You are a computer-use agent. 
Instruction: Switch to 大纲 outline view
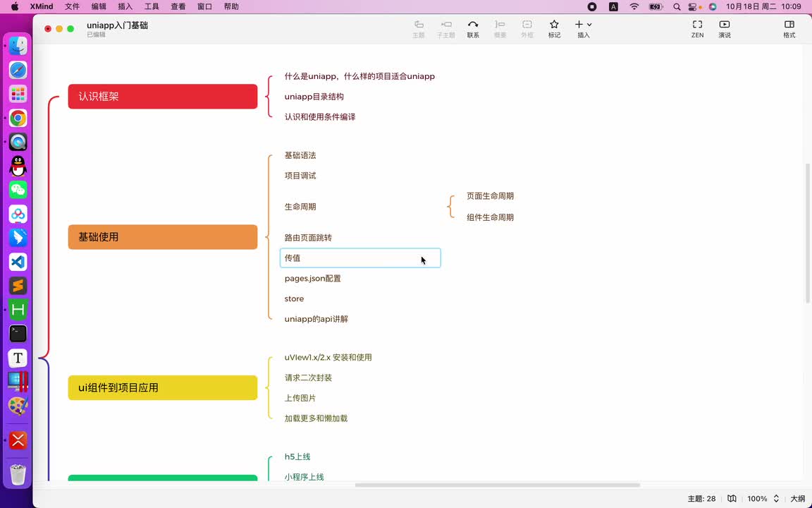click(797, 499)
